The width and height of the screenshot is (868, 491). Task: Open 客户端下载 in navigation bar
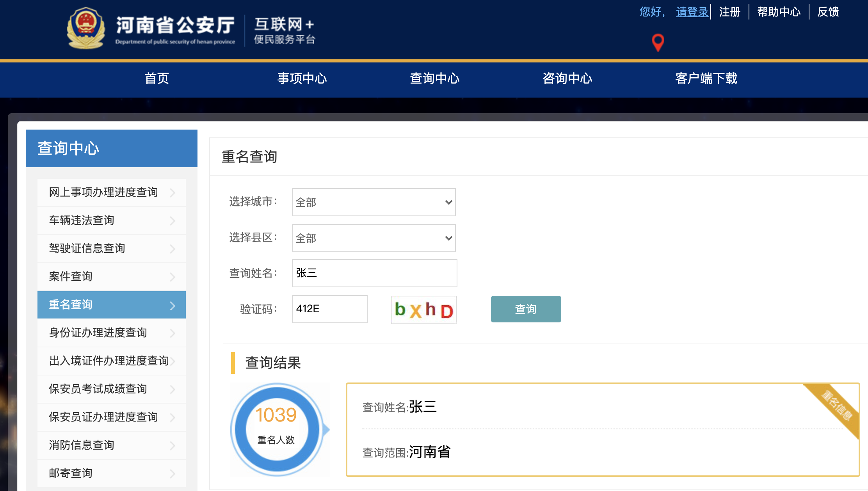coord(706,78)
